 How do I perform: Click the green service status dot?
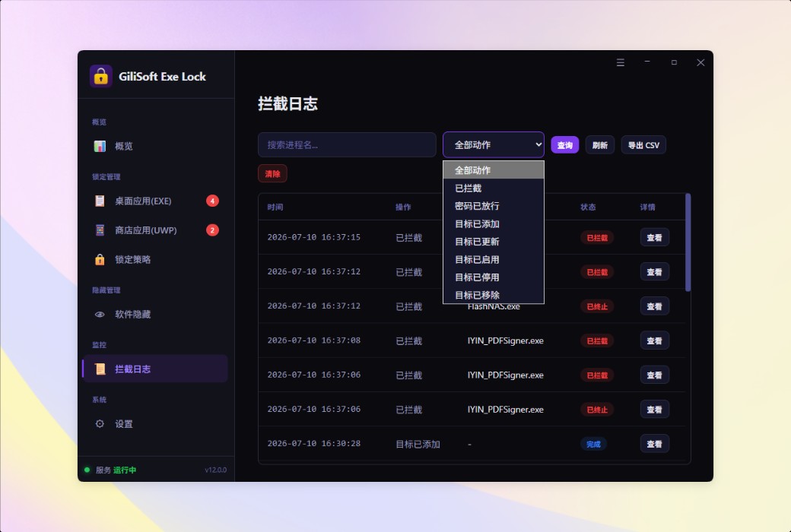pyautogui.click(x=87, y=470)
